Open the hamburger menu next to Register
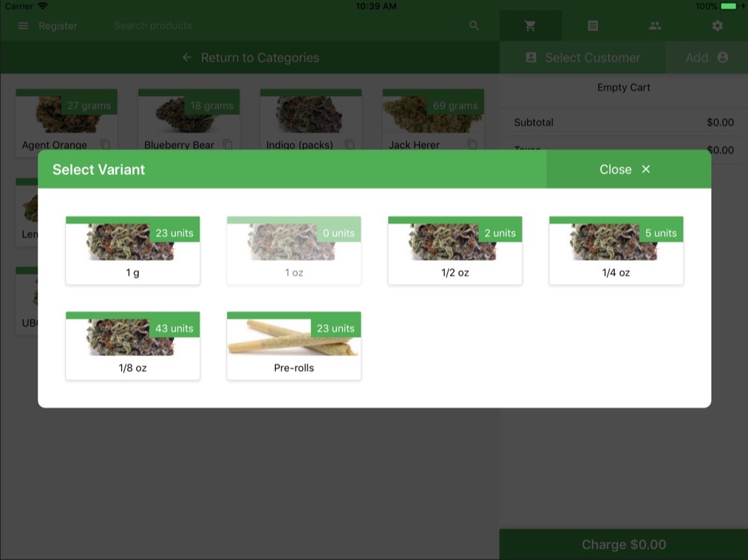Screen dimensions: 748x560 pyautogui.click(x=23, y=26)
